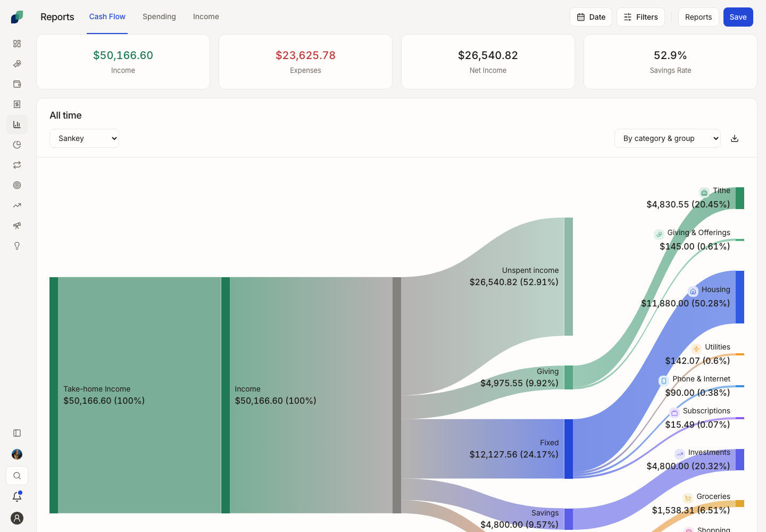The width and height of the screenshot is (766, 532).
Task: Open the trending line icon in sidebar
Action: coord(17,205)
